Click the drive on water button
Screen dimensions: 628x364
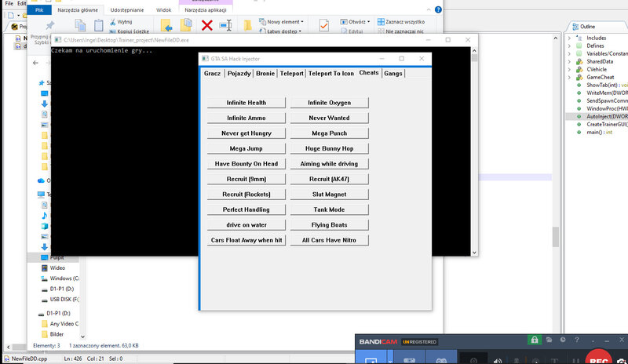[246, 224]
